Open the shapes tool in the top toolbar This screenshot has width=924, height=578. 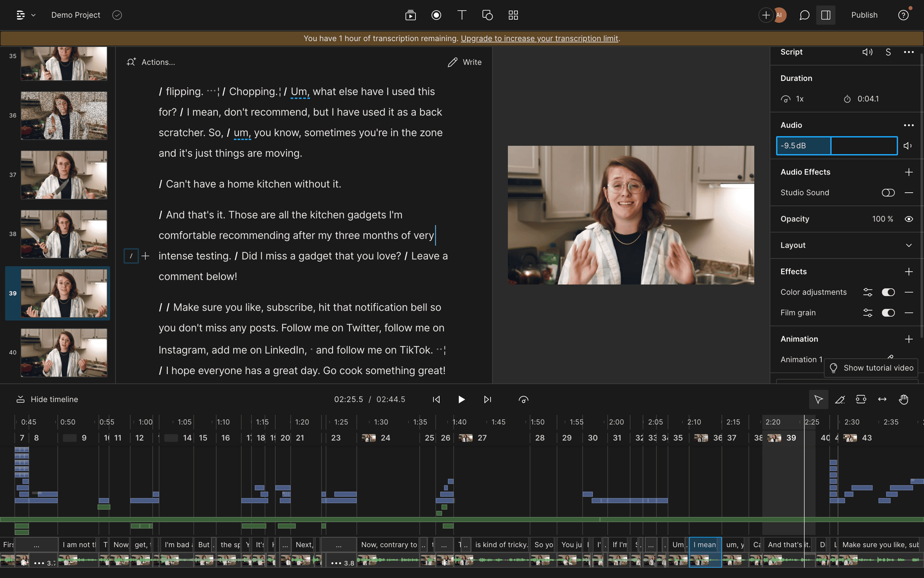tap(487, 15)
